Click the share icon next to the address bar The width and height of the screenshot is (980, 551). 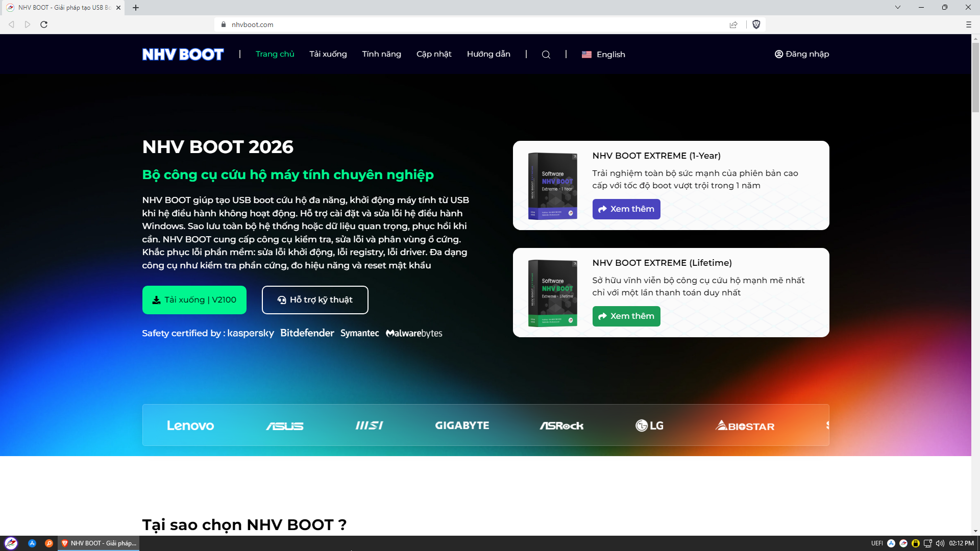pyautogui.click(x=733, y=24)
